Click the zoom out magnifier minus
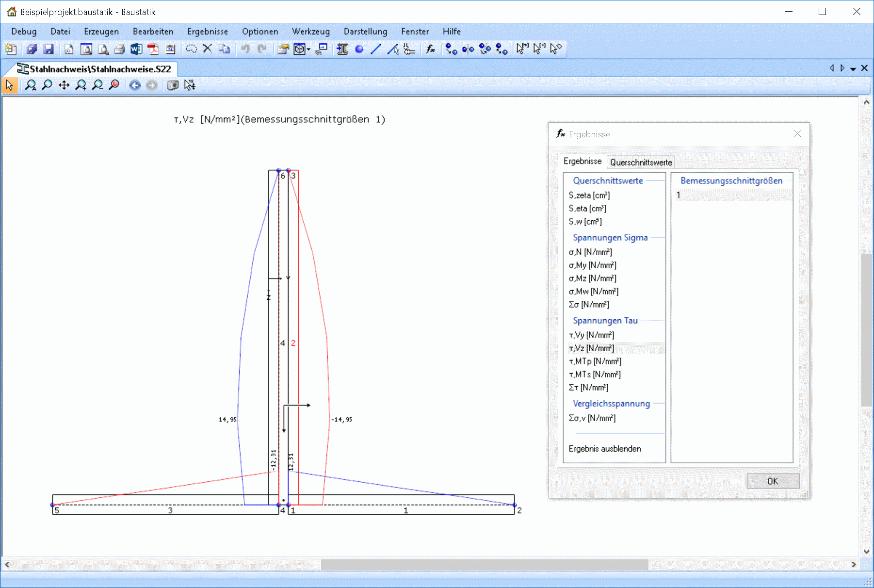 coord(97,85)
